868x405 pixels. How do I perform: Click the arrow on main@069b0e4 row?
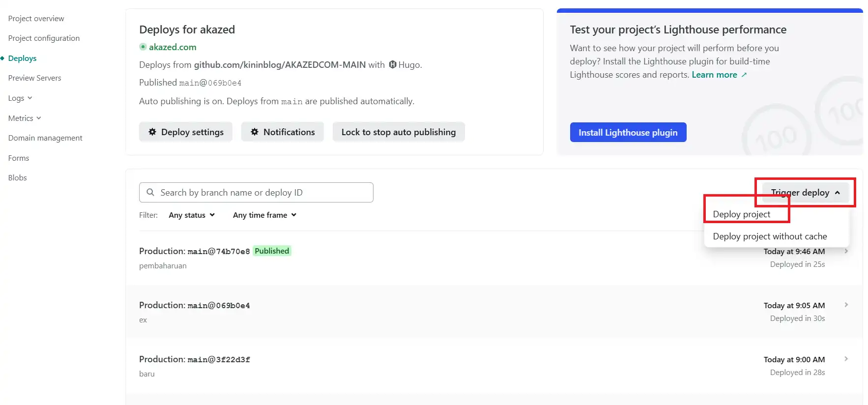(x=846, y=305)
